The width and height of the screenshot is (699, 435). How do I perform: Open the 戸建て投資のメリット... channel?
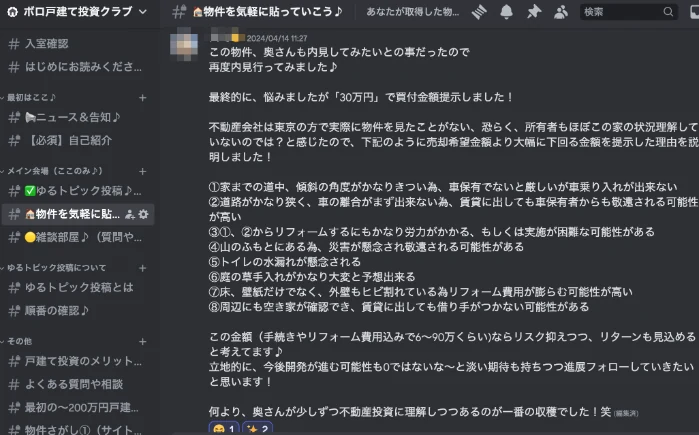[78, 361]
